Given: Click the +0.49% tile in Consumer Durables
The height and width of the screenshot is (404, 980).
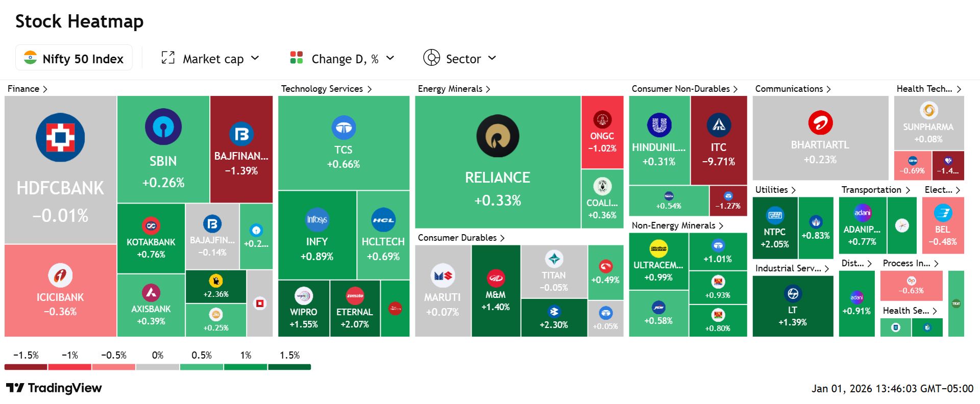Looking at the screenshot, I should pyautogui.click(x=605, y=272).
